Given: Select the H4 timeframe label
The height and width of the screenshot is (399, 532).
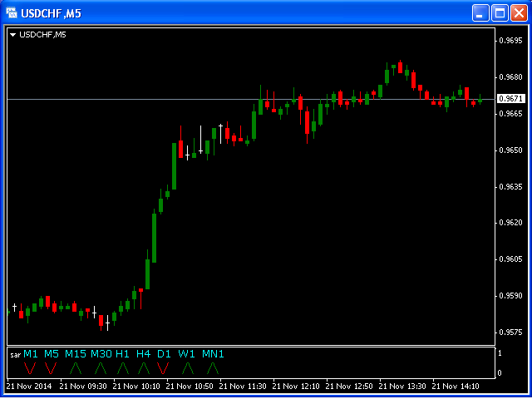Looking at the screenshot, I should coord(144,354).
